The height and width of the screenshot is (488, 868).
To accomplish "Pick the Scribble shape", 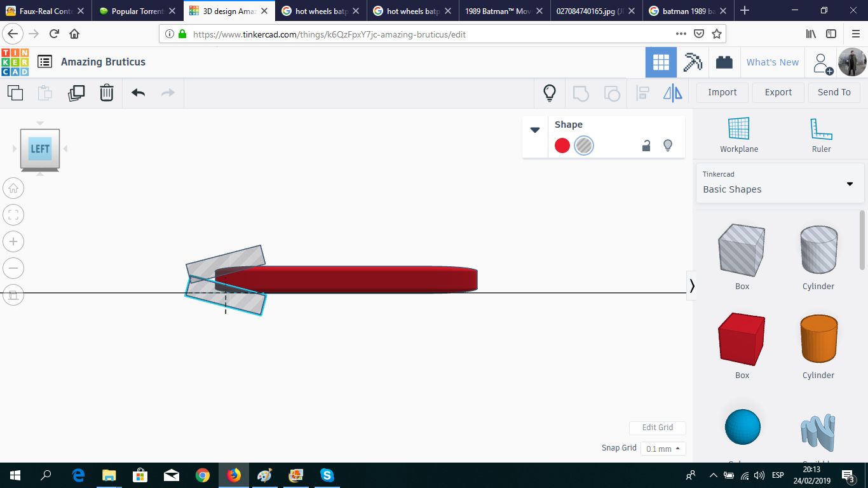I will [818, 432].
